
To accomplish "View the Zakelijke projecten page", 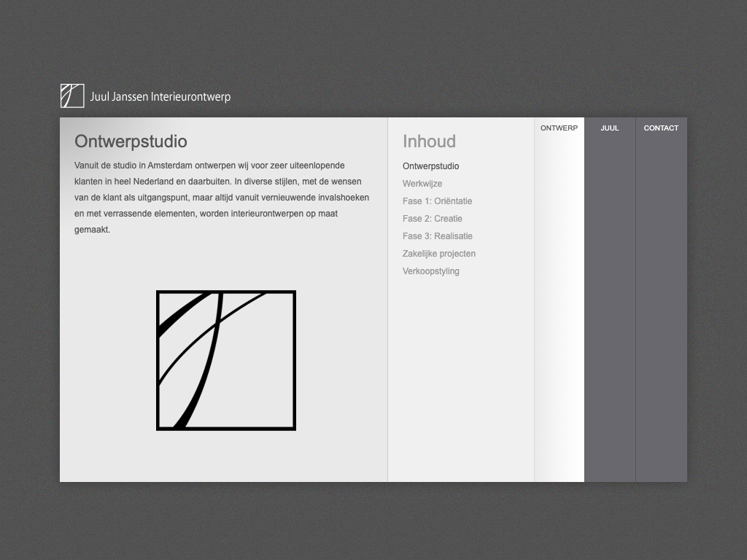I will (x=439, y=254).
